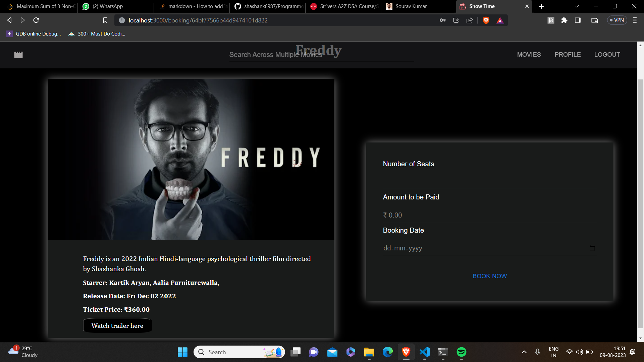
Task: Open the Brave hamburger menu
Action: click(x=635, y=20)
